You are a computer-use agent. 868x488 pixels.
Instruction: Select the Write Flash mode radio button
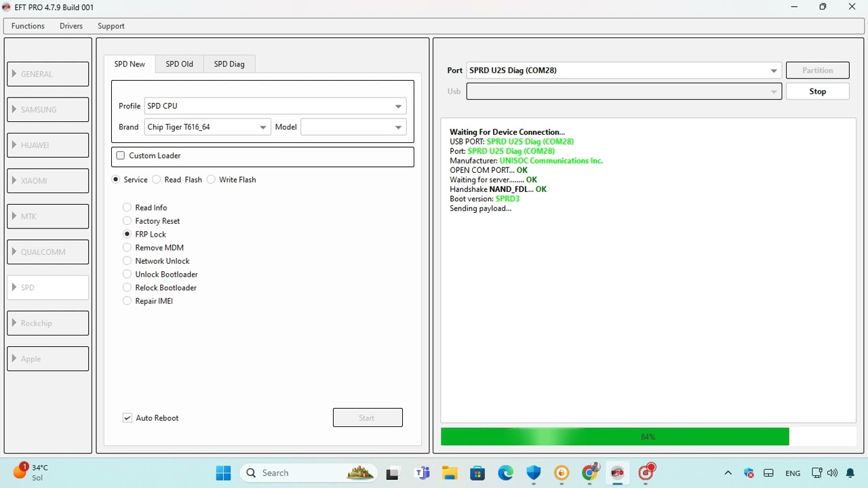click(x=211, y=180)
